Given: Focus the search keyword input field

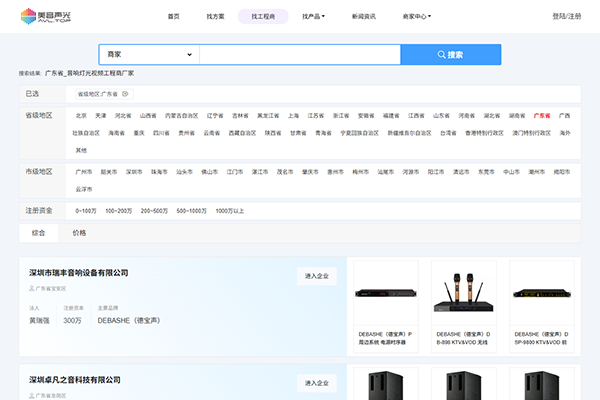Looking at the screenshot, I should tap(300, 54).
